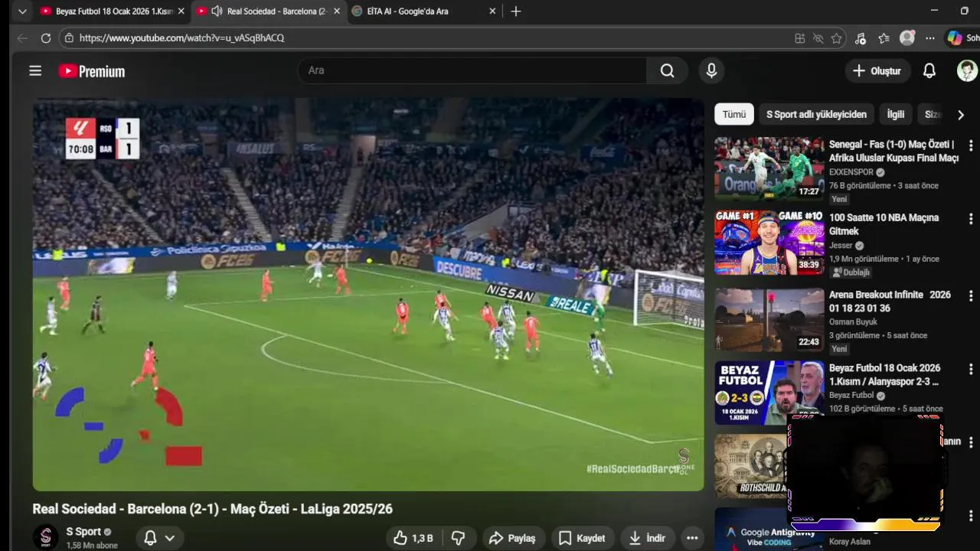Viewport: 980px width, 551px height.
Task: Open Beyaz Futbol 2-3 thumbnail
Action: click(769, 393)
